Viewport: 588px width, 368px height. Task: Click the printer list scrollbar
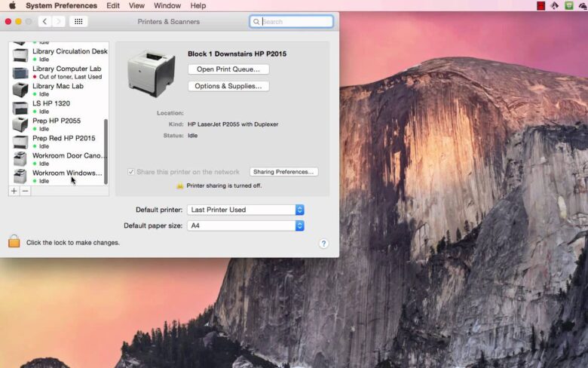[x=106, y=152]
